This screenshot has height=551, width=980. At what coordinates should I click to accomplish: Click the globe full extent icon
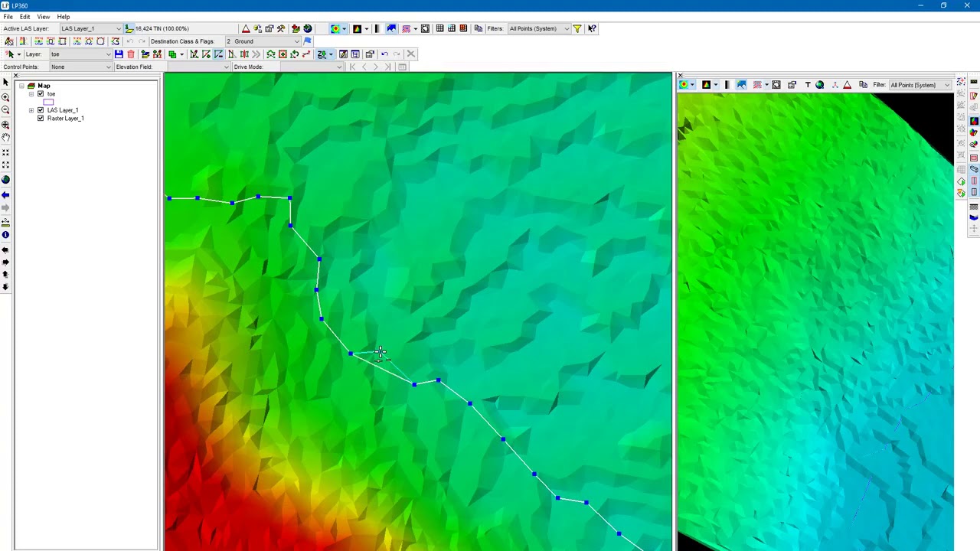coord(5,180)
